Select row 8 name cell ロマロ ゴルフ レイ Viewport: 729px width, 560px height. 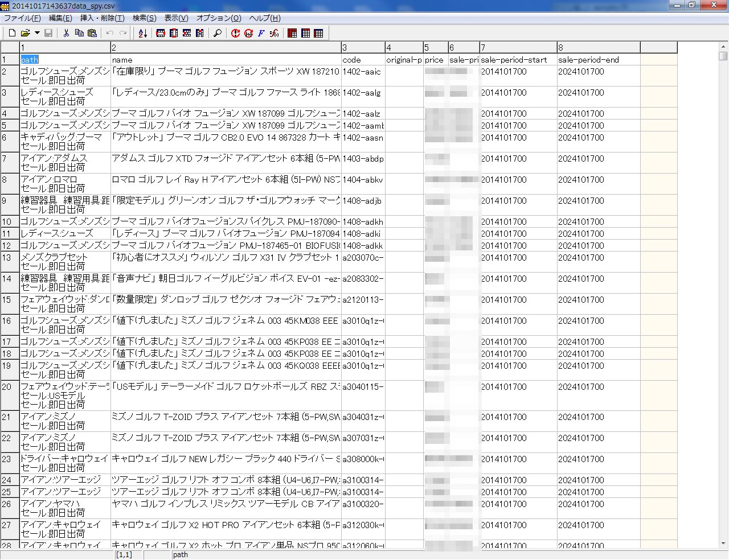point(226,184)
